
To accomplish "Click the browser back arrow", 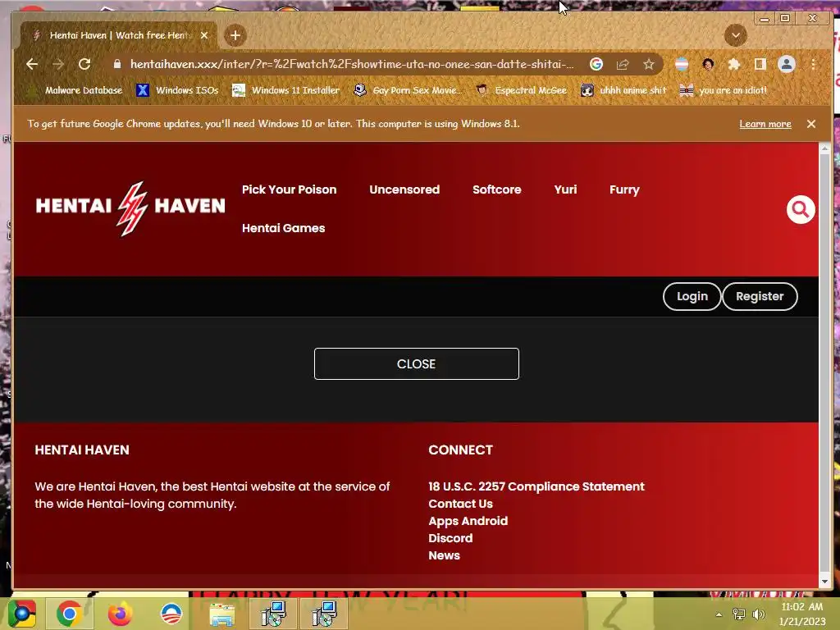I will tap(32, 64).
